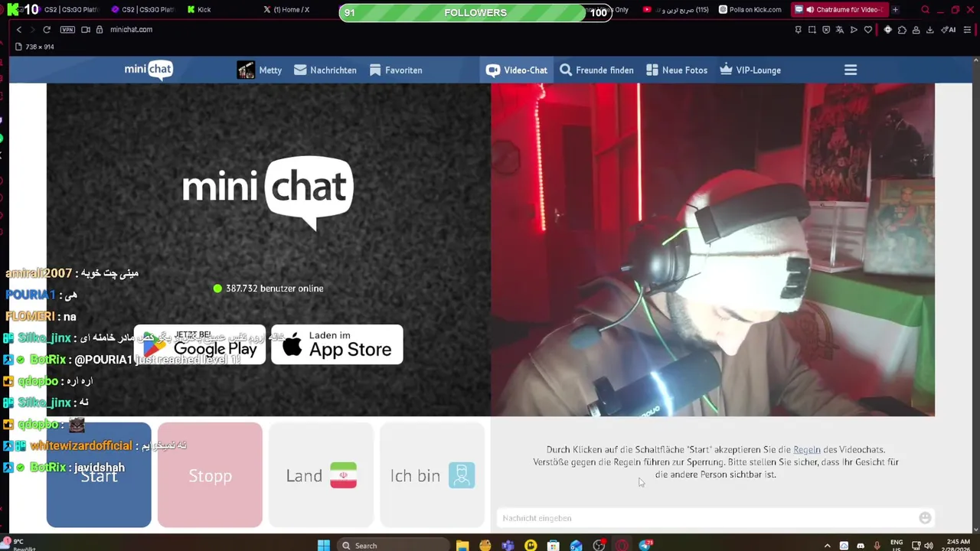This screenshot has height=551, width=980.
Task: Click the taskbar Search box
Action: 392,545
